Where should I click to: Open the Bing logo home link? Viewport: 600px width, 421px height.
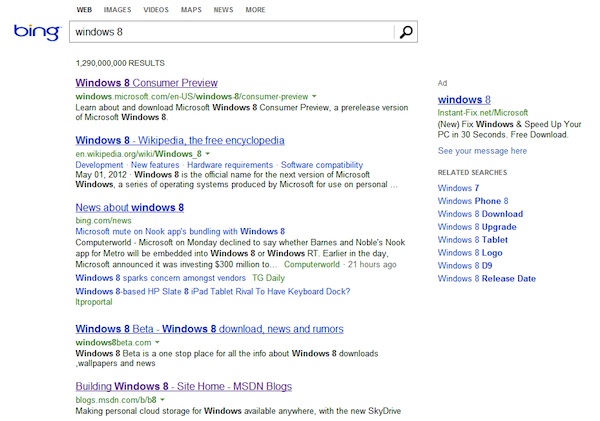37,32
